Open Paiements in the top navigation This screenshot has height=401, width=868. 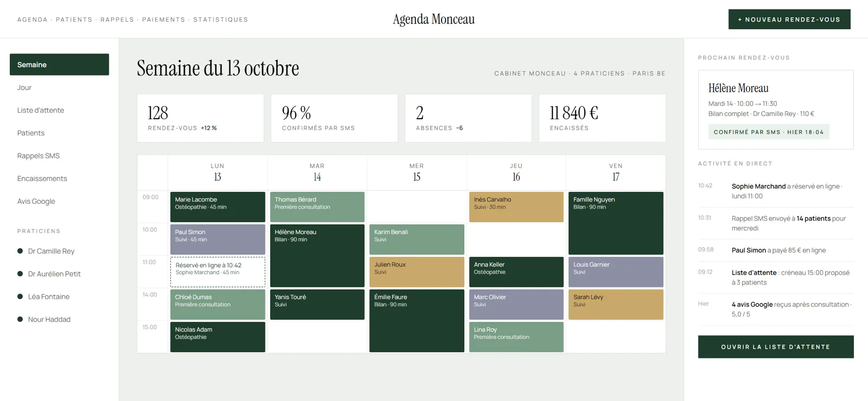click(164, 20)
